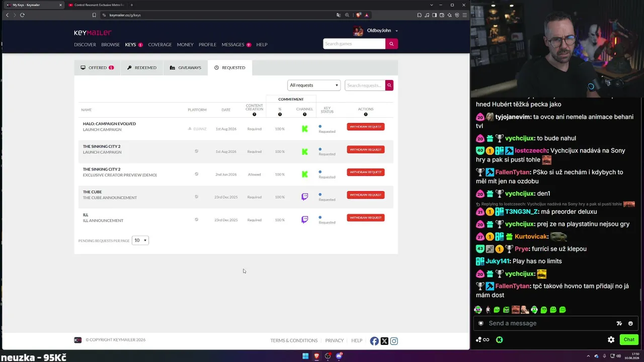This screenshot has width=644, height=362.
Task: Switch to the Giveaways tab
Action: click(x=186, y=67)
